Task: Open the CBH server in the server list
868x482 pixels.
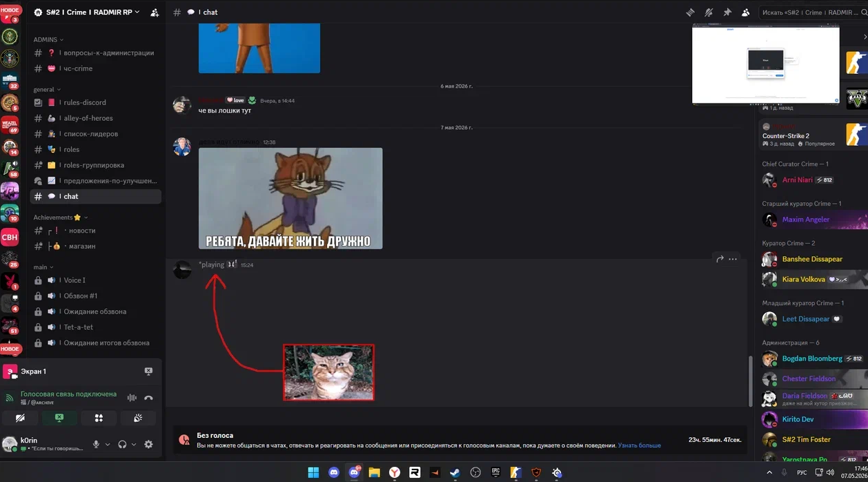Action: coord(10,237)
